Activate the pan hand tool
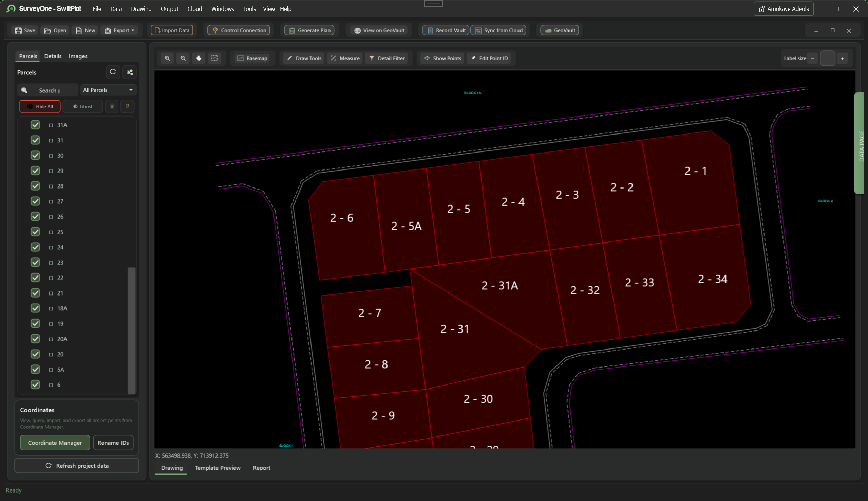The height and width of the screenshot is (501, 868). click(x=199, y=58)
